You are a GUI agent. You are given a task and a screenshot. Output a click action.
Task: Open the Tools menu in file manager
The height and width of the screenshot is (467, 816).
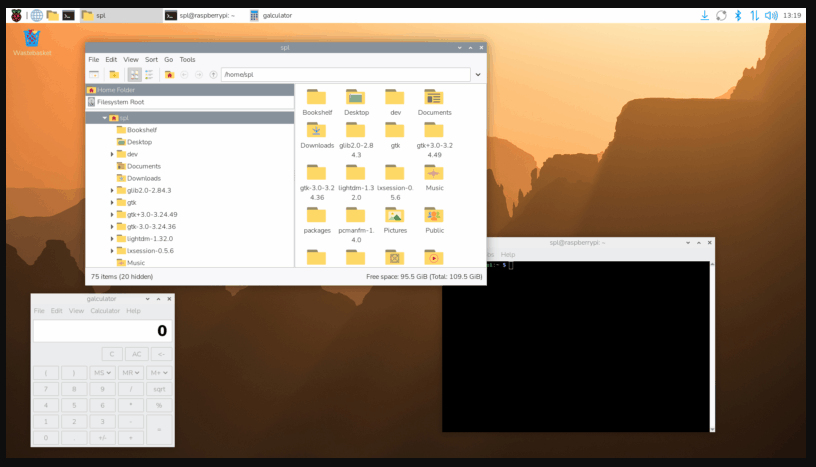187,59
